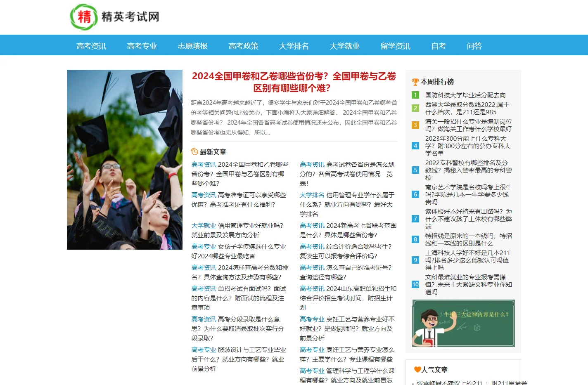Open the 问答 navigation item
Viewport: 588px width, 385px height.
474,46
